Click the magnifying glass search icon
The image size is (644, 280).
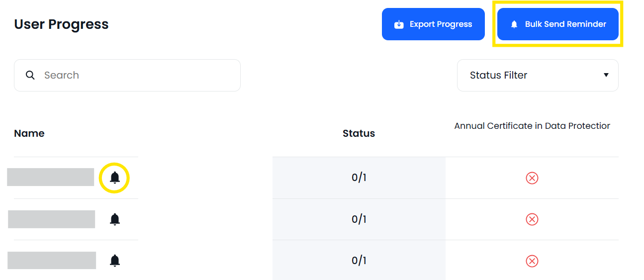[x=30, y=75]
